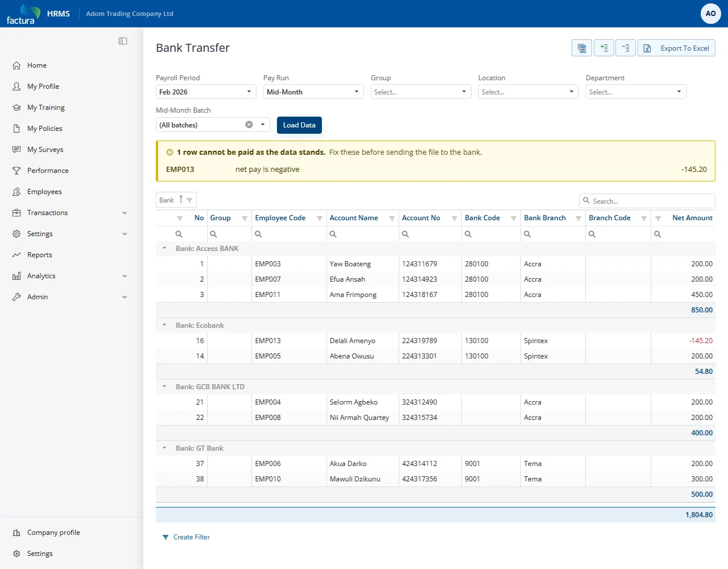Collapse the sidebar using the panel icon
Screen dimensions: 728x569
coord(123,41)
